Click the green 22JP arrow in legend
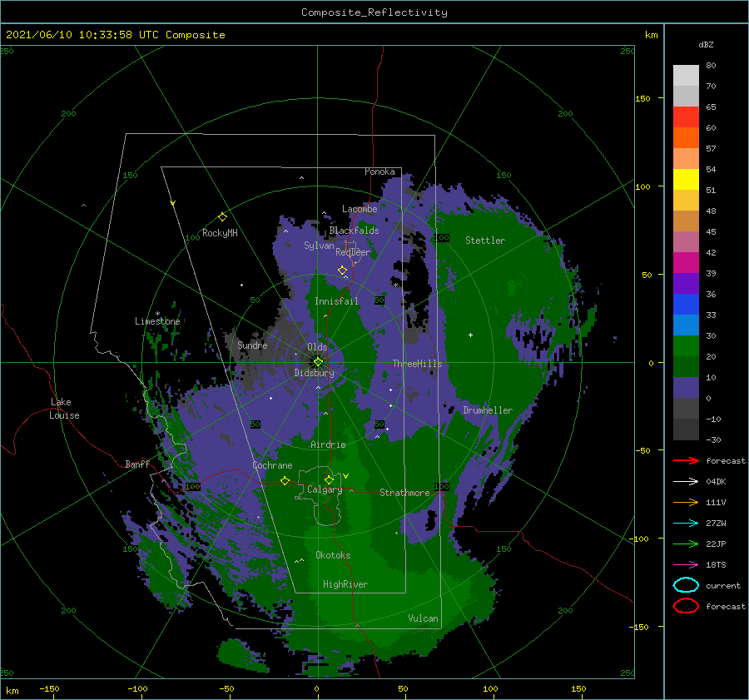Image resolution: width=749 pixels, height=700 pixels. pyautogui.click(x=686, y=544)
